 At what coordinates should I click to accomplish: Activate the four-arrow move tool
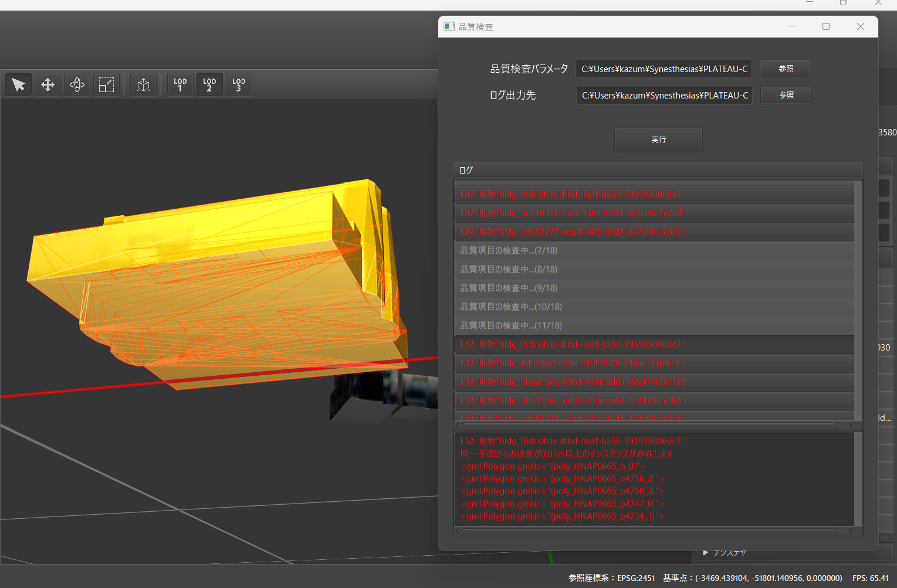pos(48,84)
